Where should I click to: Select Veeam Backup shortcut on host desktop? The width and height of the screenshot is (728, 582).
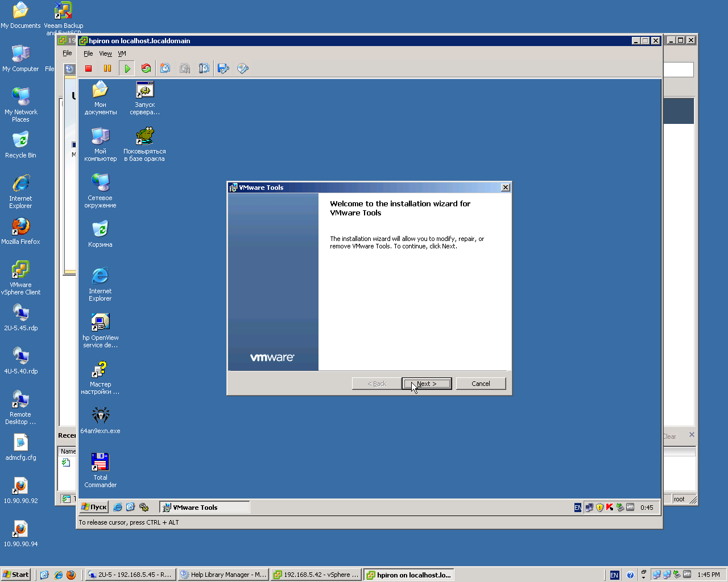64,19
